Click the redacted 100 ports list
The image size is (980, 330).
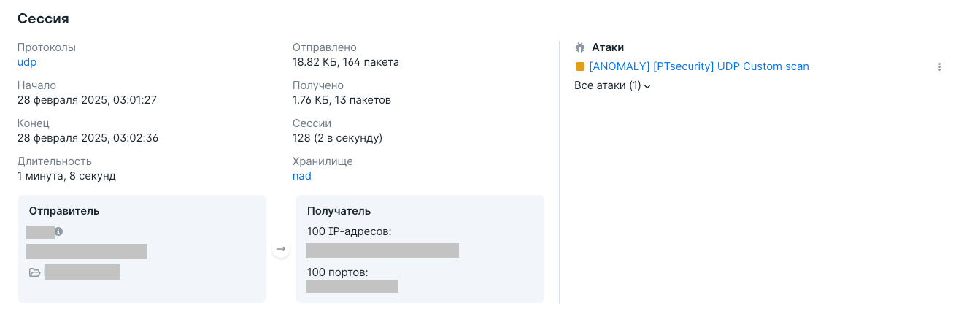point(352,286)
